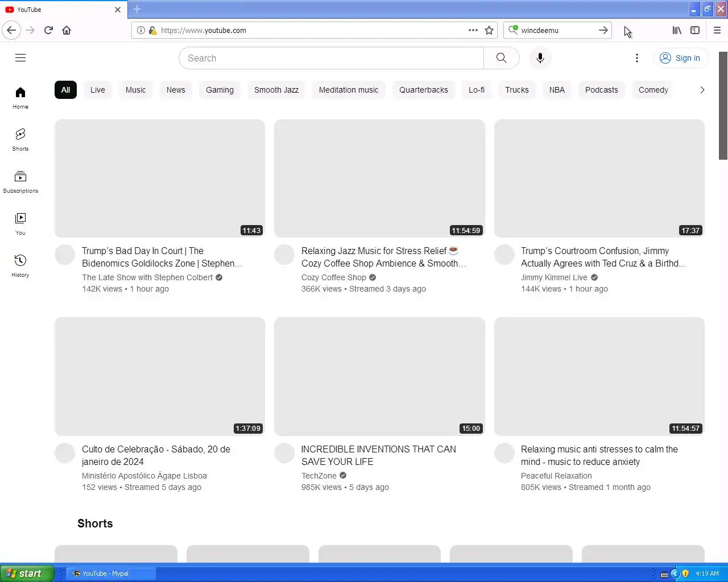Select the All category chip
This screenshot has height=582, width=728.
click(66, 90)
